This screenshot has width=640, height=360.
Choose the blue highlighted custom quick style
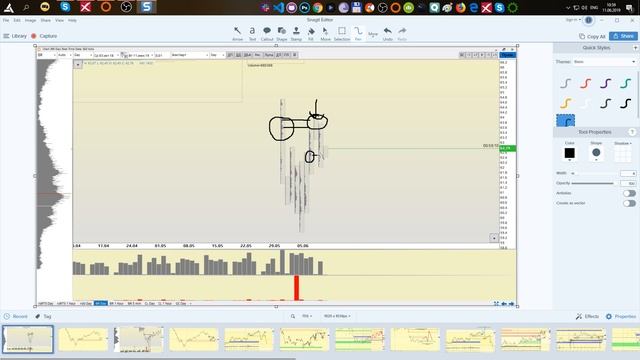[565, 120]
